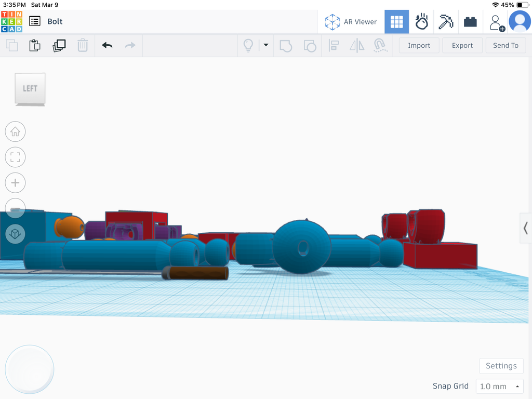Click the Ungroup shapes icon
The width and height of the screenshot is (532, 399).
coord(310,46)
